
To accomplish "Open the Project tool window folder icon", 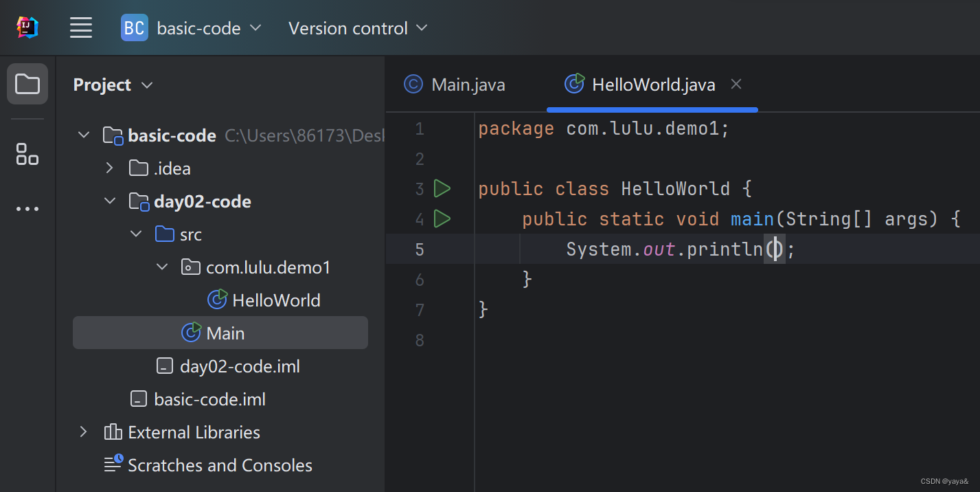I will coord(27,83).
